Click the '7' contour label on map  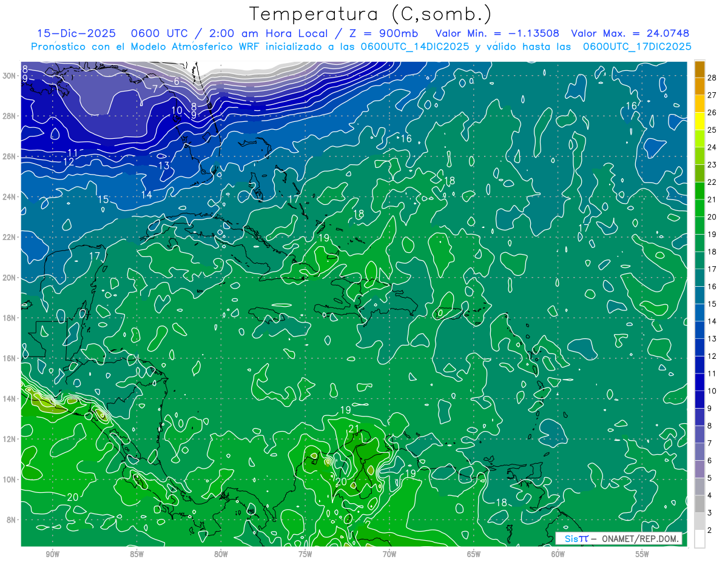point(155,89)
